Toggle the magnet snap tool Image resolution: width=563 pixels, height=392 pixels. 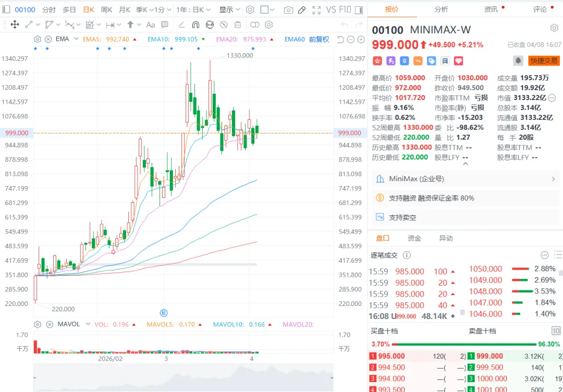tap(195, 25)
